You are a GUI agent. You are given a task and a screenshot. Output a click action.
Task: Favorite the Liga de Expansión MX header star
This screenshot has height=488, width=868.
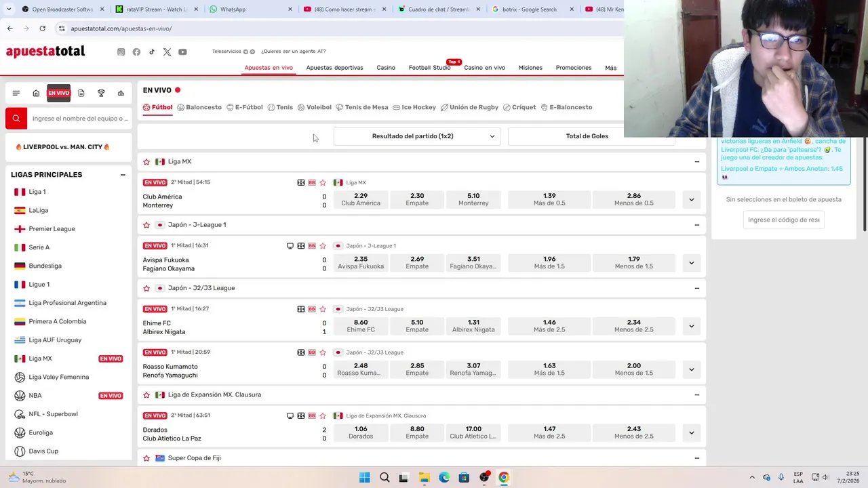tap(146, 394)
